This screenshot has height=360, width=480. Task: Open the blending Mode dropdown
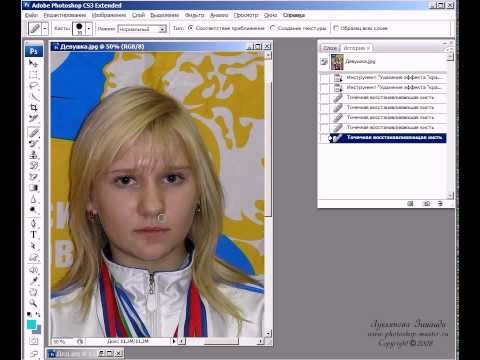tap(142, 29)
